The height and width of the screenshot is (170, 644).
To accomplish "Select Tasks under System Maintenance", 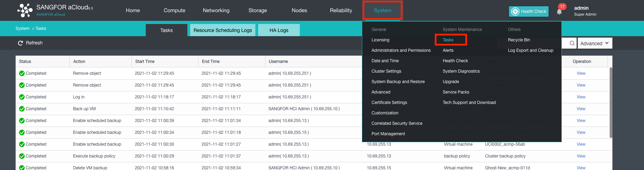I will click(448, 40).
